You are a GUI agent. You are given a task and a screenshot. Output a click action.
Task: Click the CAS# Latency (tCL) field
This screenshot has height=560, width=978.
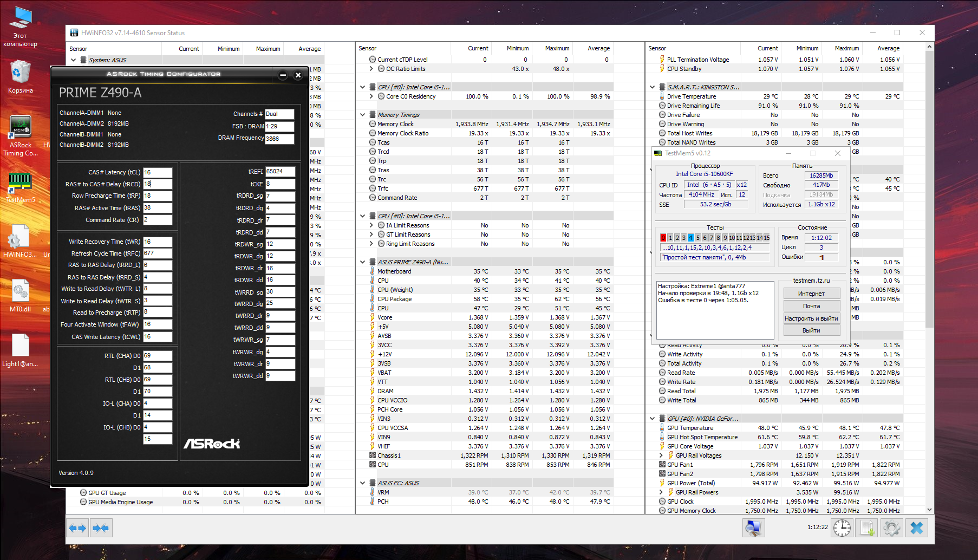158,172
